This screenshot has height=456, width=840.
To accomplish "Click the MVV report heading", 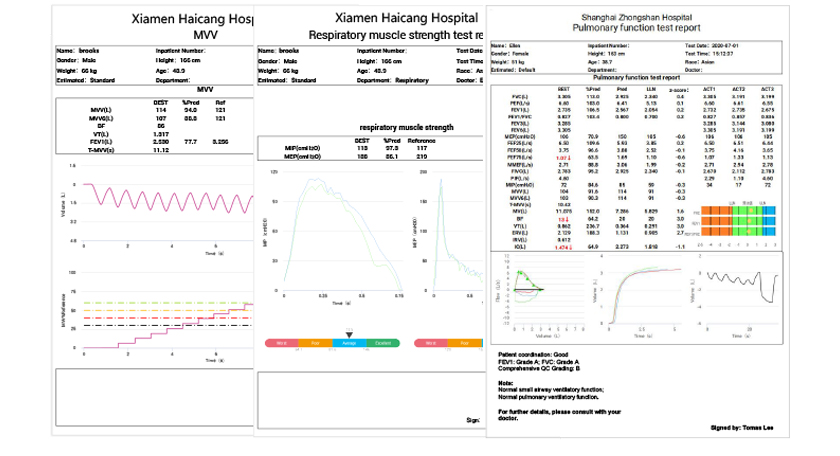I will click(x=204, y=35).
